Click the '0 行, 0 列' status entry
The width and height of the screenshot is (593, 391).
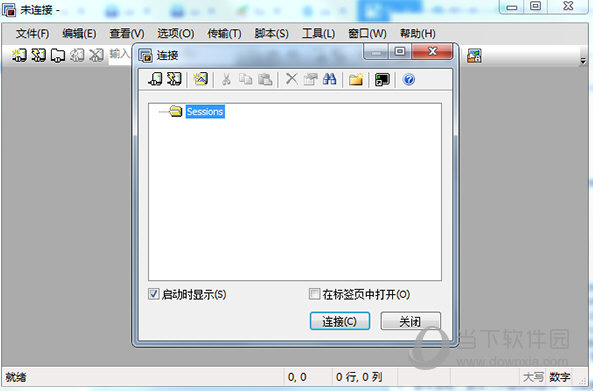tap(359, 377)
